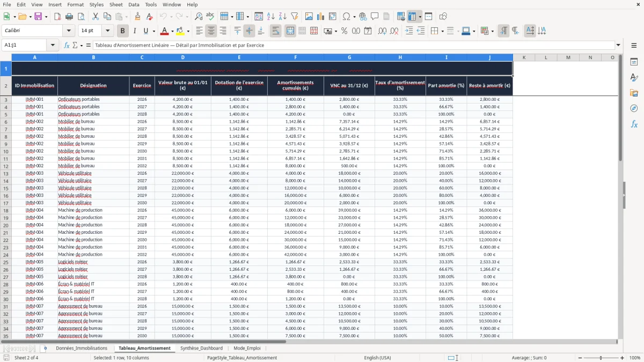Image resolution: width=644 pixels, height=362 pixels.
Task: Toggle Center Vertically alignment
Action: [x=249, y=31]
